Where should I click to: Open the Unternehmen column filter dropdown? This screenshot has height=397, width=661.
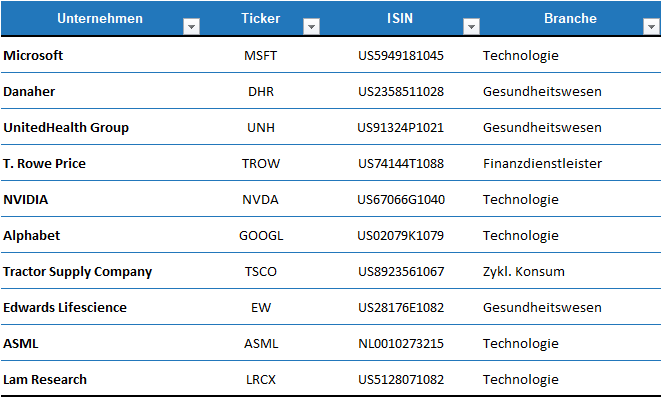[191, 27]
